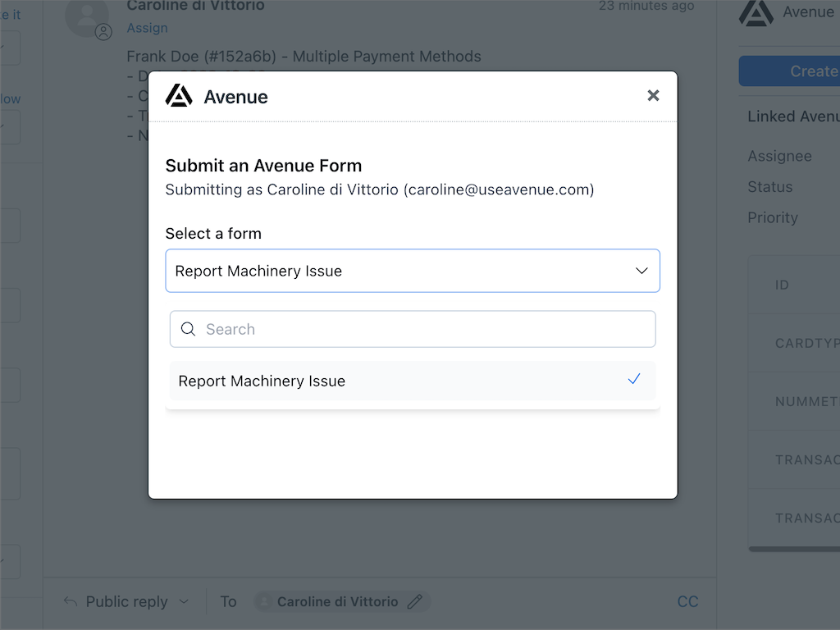The image size is (840, 630).
Task: Click the horizontal scrollbar below the sidebar table
Action: (x=794, y=549)
